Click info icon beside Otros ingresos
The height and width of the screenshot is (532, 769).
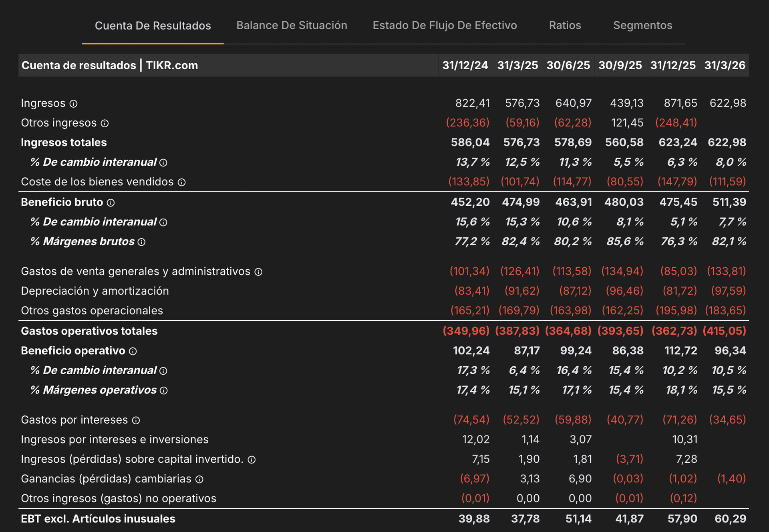coord(105,123)
